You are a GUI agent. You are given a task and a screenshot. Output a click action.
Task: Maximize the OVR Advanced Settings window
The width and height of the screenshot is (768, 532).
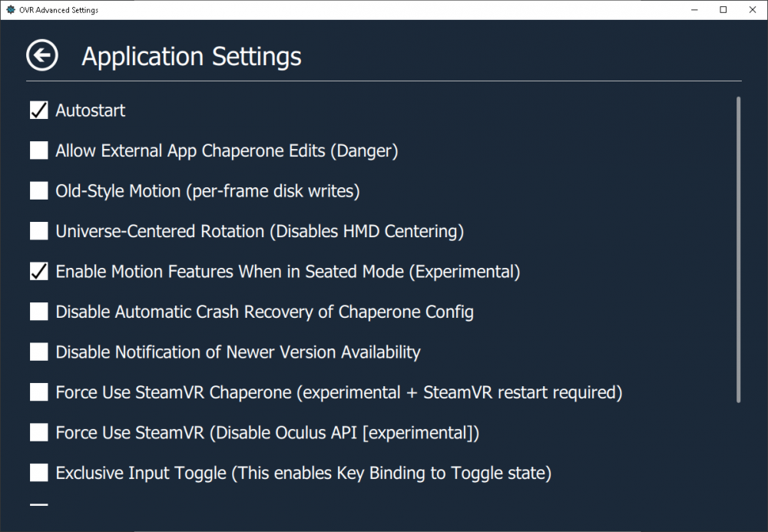click(723, 10)
